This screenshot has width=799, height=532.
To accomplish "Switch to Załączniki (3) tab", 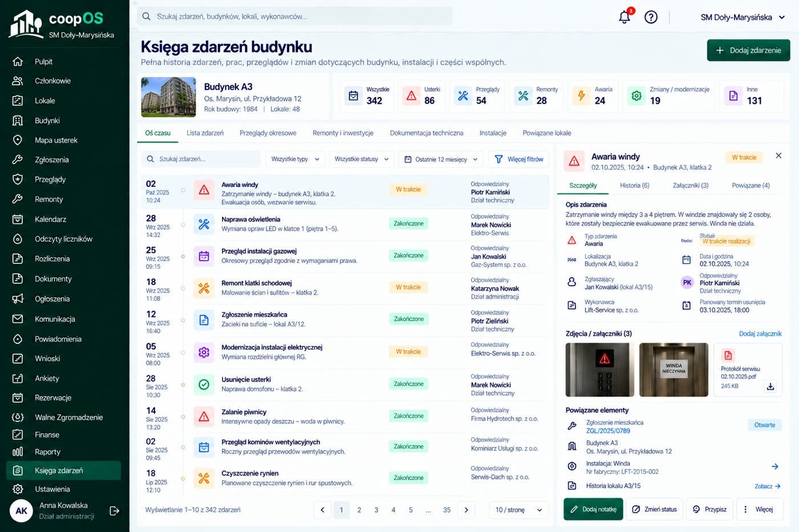I will pos(691,185).
